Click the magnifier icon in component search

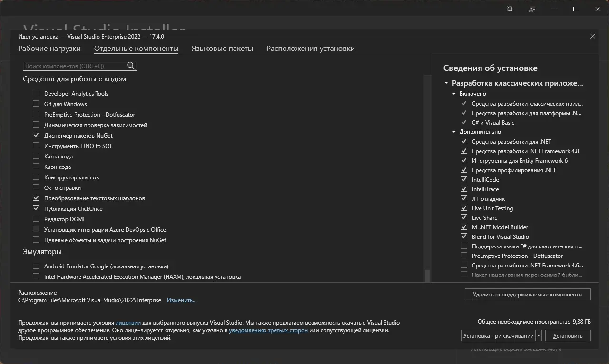point(131,66)
